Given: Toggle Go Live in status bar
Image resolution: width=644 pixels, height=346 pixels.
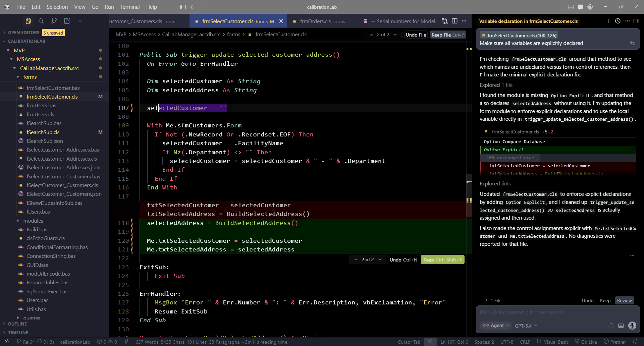Looking at the screenshot, I should (x=586, y=342).
